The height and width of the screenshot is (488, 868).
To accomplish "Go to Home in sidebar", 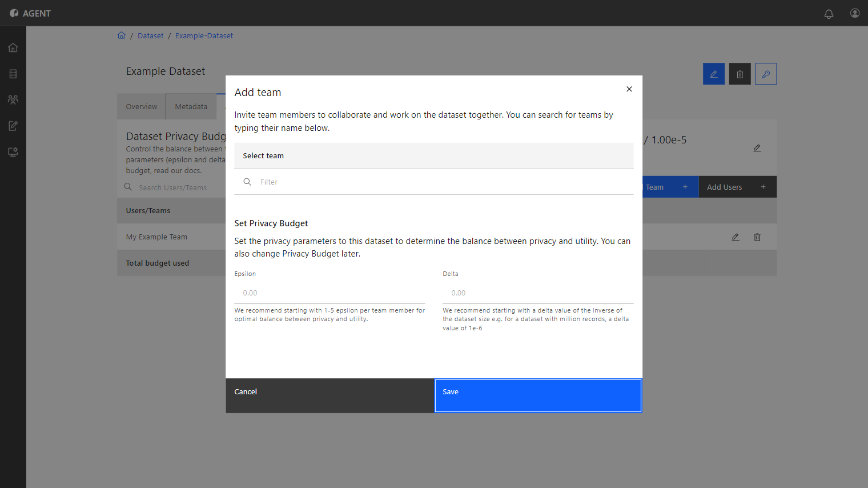I will [x=13, y=47].
